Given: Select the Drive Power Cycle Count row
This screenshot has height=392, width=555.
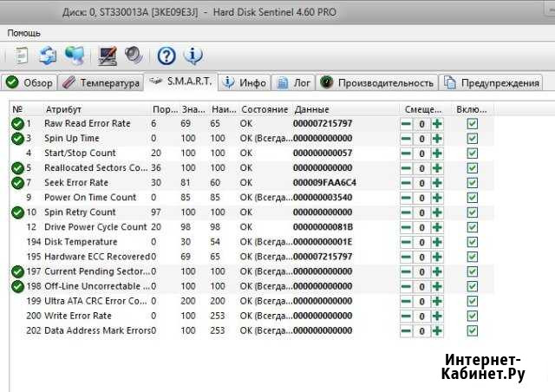Looking at the screenshot, I should (252, 227).
